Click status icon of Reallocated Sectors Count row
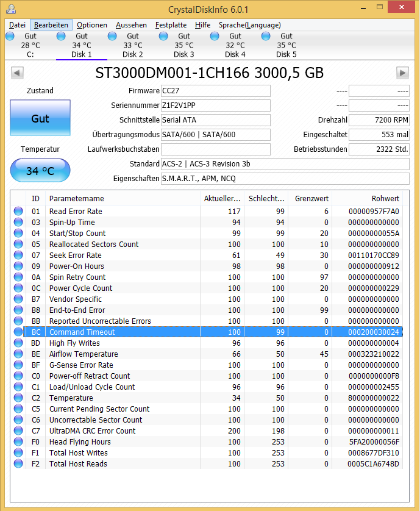The width and height of the screenshot is (420, 511). tap(18, 244)
